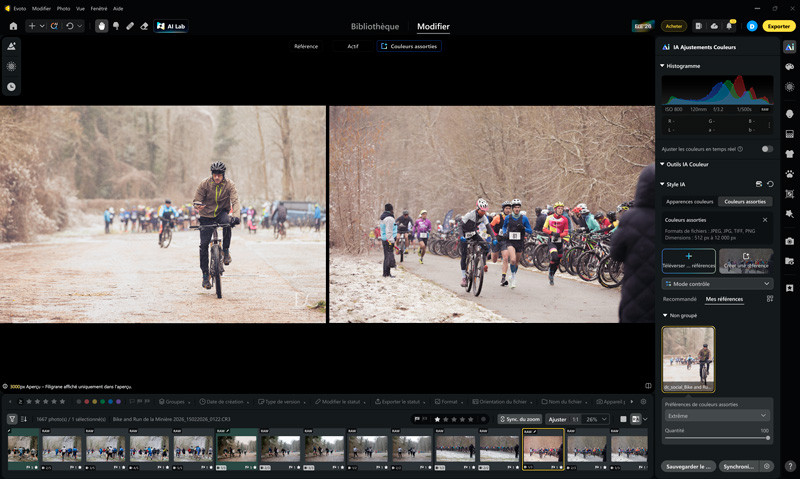Collapse the Non groupé group
800x479 pixels.
665,315
